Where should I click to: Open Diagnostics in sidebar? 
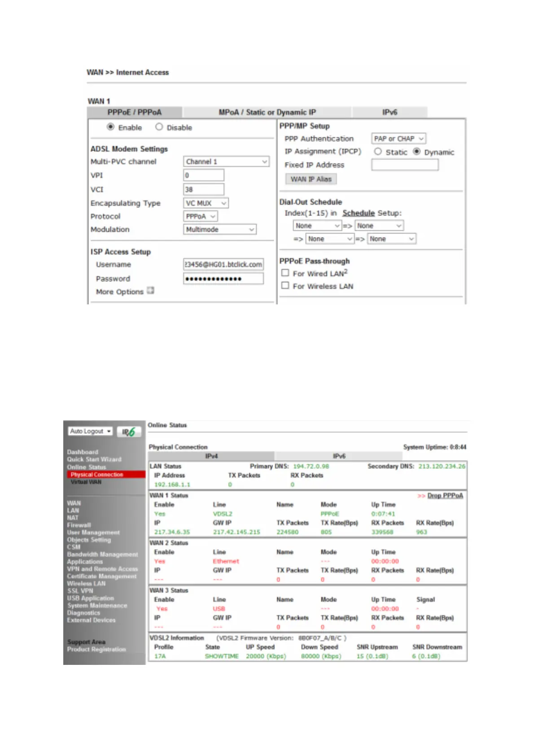[x=83, y=613]
